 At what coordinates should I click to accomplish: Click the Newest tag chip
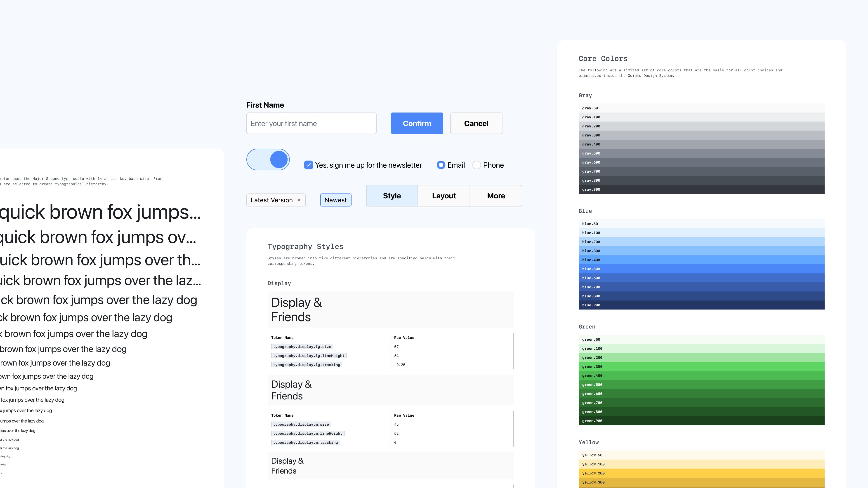(x=336, y=200)
